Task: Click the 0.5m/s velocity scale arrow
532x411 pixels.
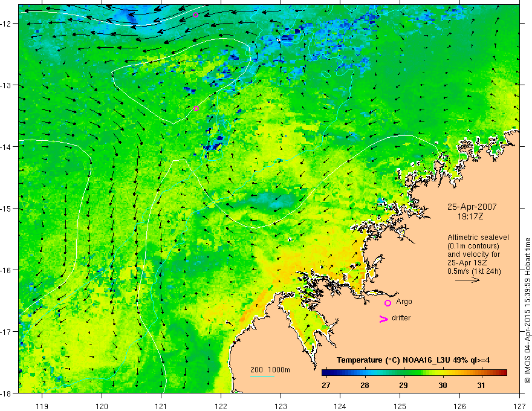Action: (x=467, y=280)
